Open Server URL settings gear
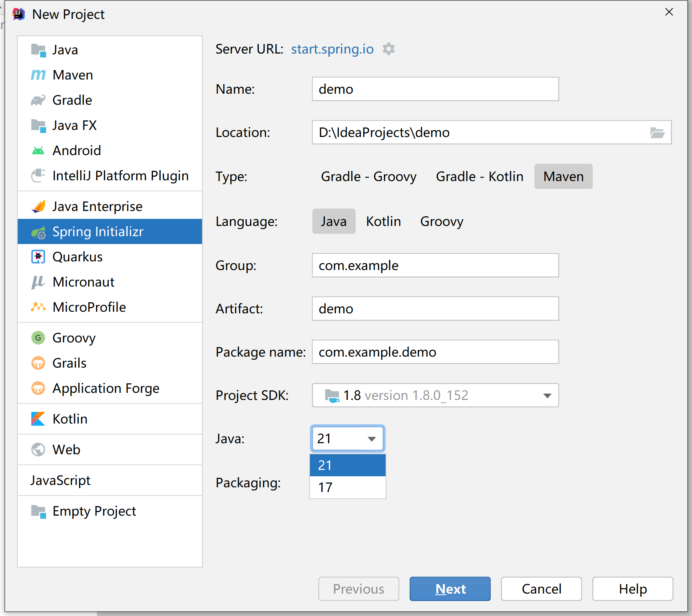 (389, 49)
